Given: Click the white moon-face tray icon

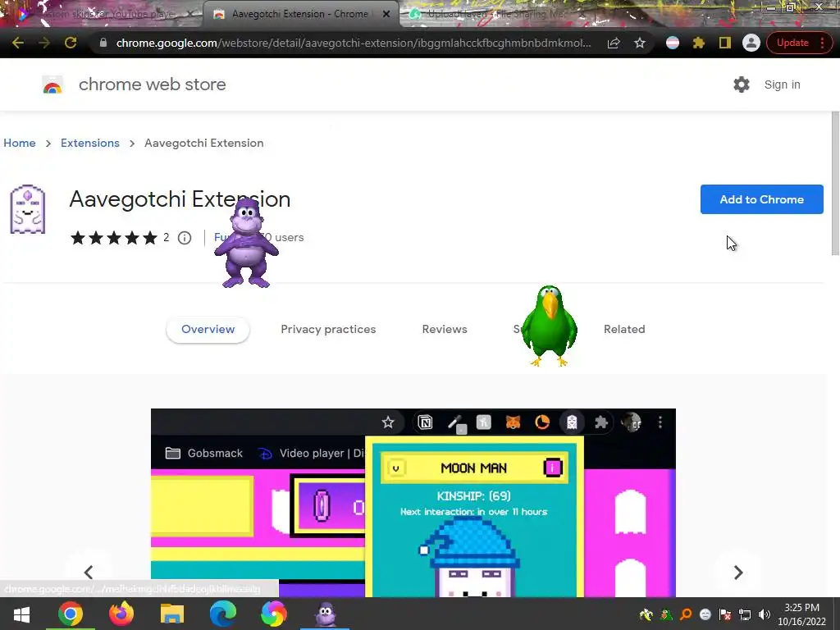Looking at the screenshot, I should coord(705,614).
